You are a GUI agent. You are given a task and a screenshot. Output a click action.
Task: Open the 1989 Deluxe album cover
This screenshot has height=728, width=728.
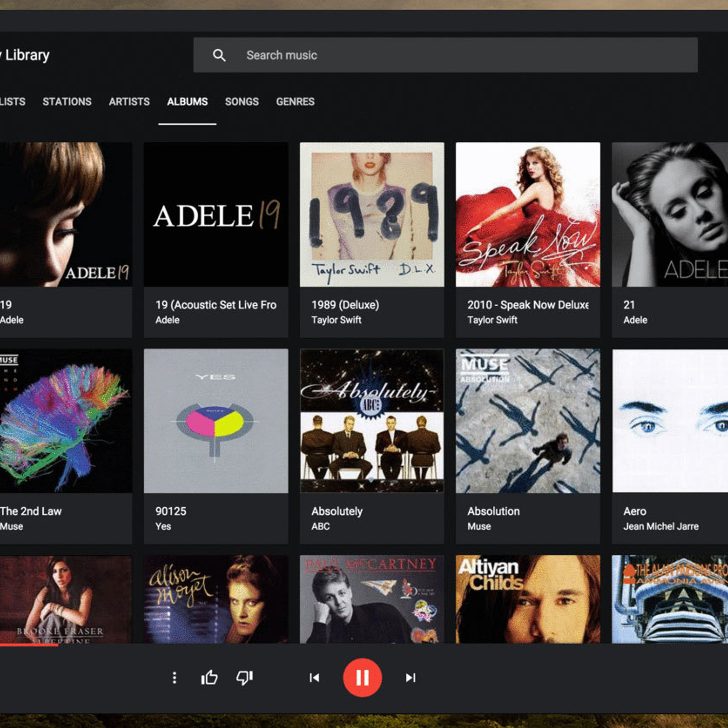point(372,214)
